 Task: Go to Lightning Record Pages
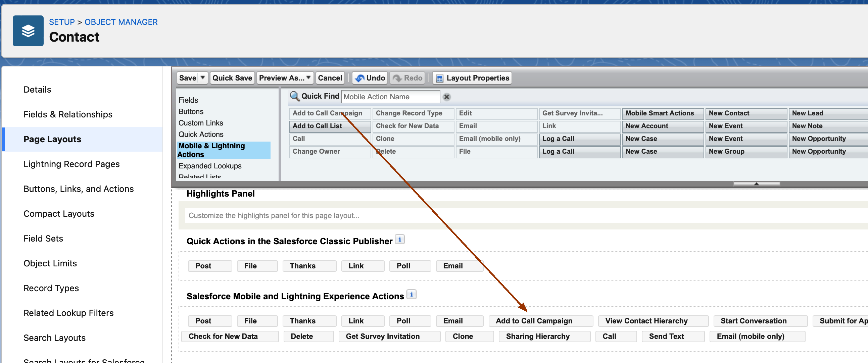pyautogui.click(x=72, y=164)
